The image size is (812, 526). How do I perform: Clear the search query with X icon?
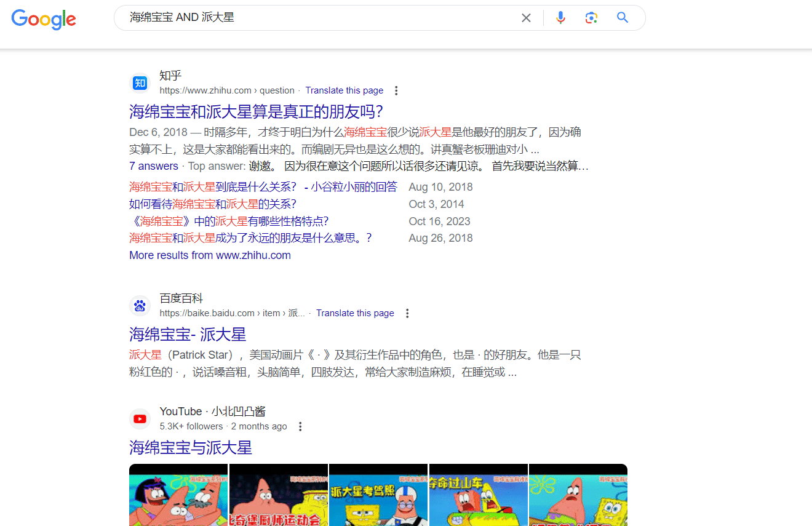point(526,18)
